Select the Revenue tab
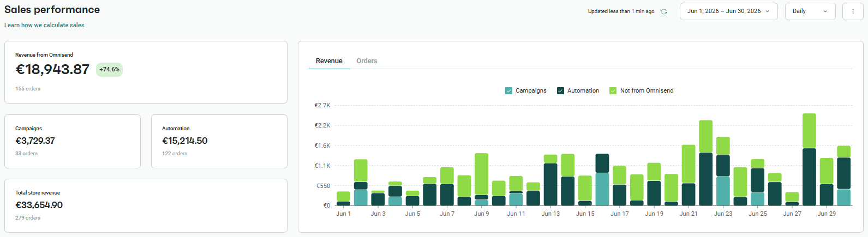The image size is (868, 237). (x=329, y=61)
